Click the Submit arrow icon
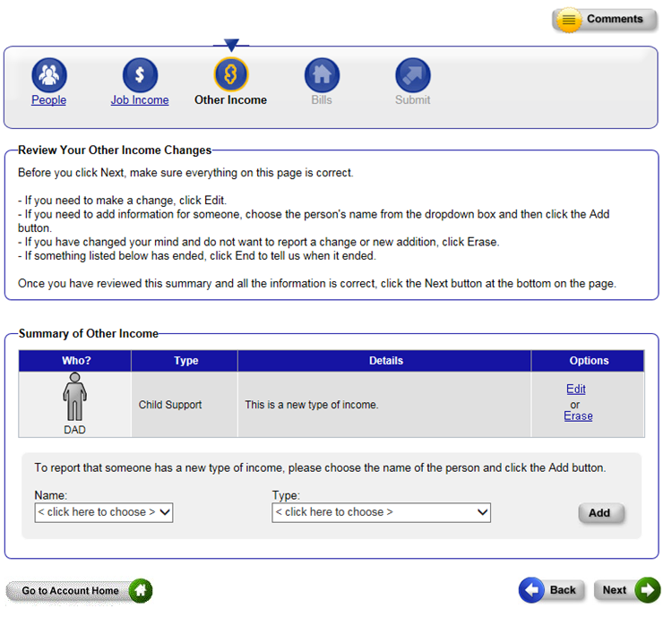Screen dimensions: 672x617 tap(413, 75)
